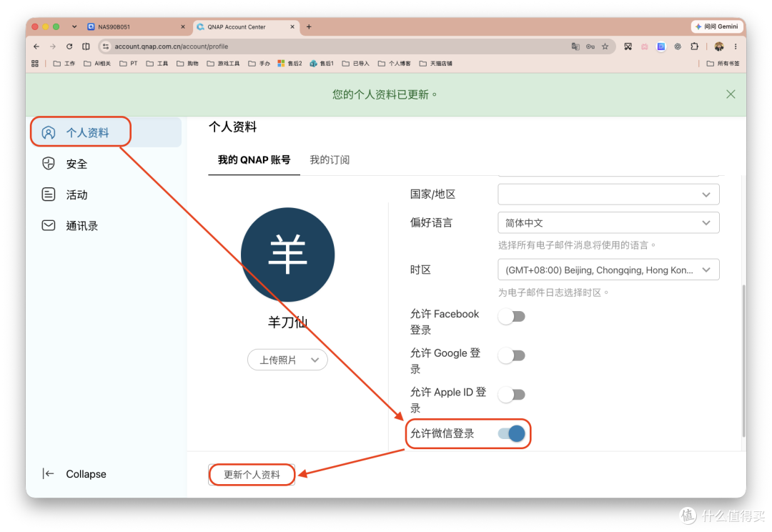Image resolution: width=772 pixels, height=532 pixels.
Task: Enable the 允许 Facebook 登录 toggle
Action: tap(512, 316)
